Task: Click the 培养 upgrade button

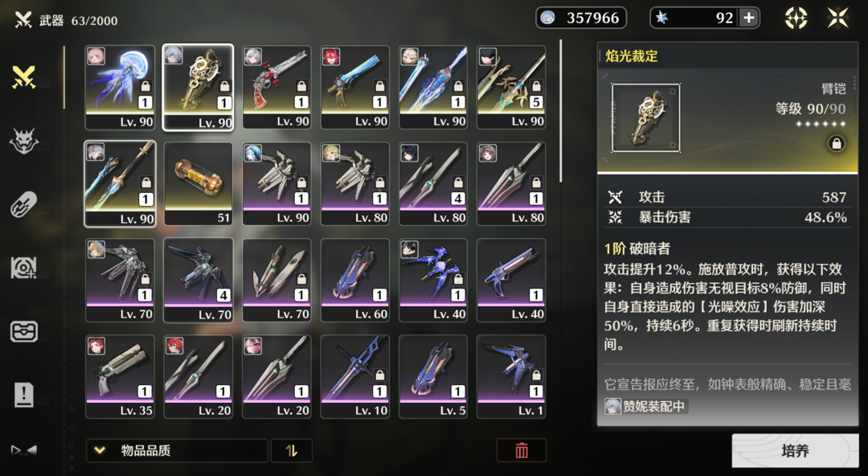Action: coord(795,450)
